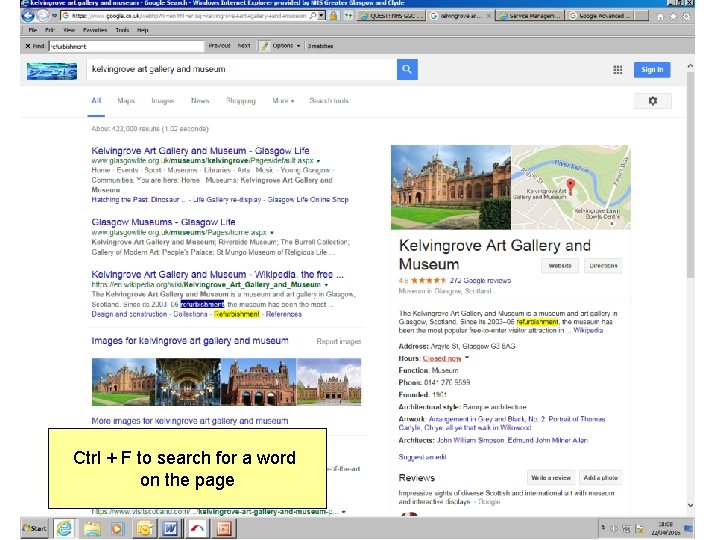Open PowerPoint from the taskbar

coord(224,529)
